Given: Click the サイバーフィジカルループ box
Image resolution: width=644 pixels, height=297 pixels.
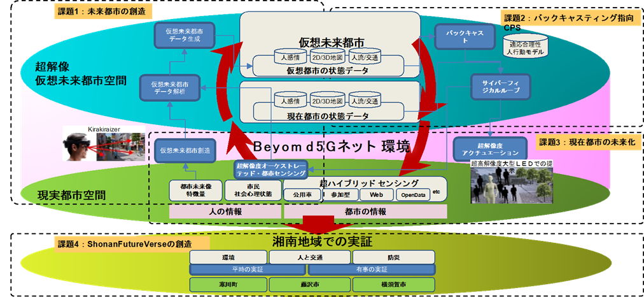Looking at the screenshot, I should [500, 87].
